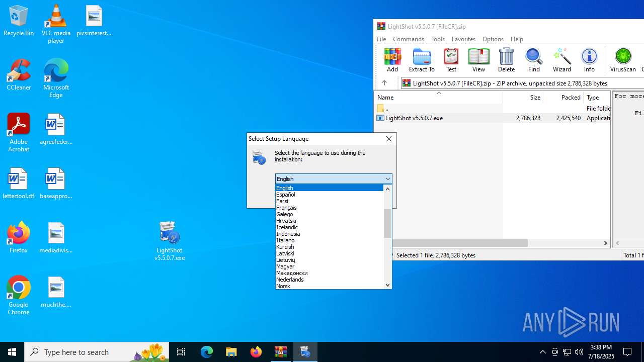Viewport: 644px width, 362px height.
Task: Select the Adobe Acrobat desktop shortcut
Action: click(19, 133)
